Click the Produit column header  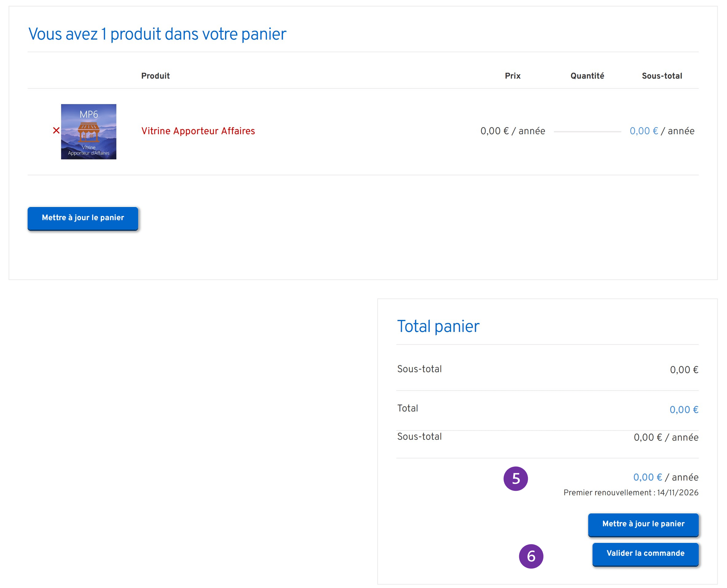pos(155,76)
